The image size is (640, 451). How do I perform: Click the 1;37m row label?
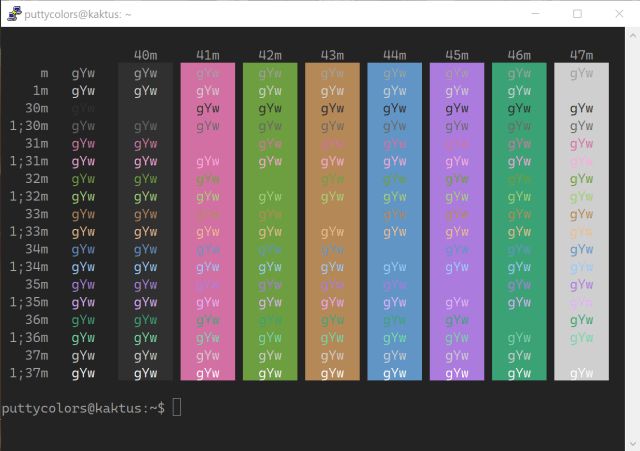pos(29,373)
